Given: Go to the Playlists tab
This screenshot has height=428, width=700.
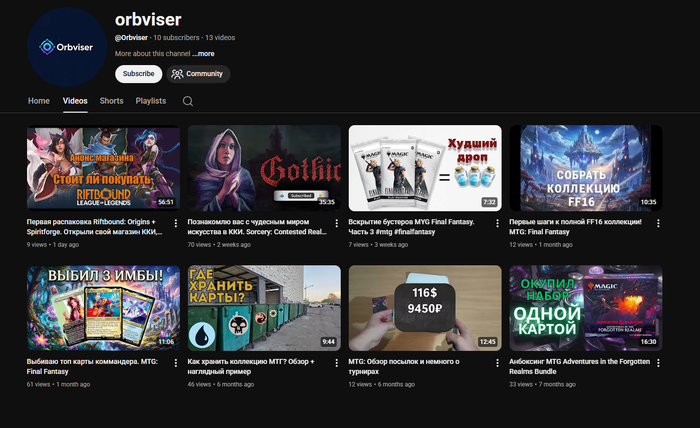Looking at the screenshot, I should [151, 101].
